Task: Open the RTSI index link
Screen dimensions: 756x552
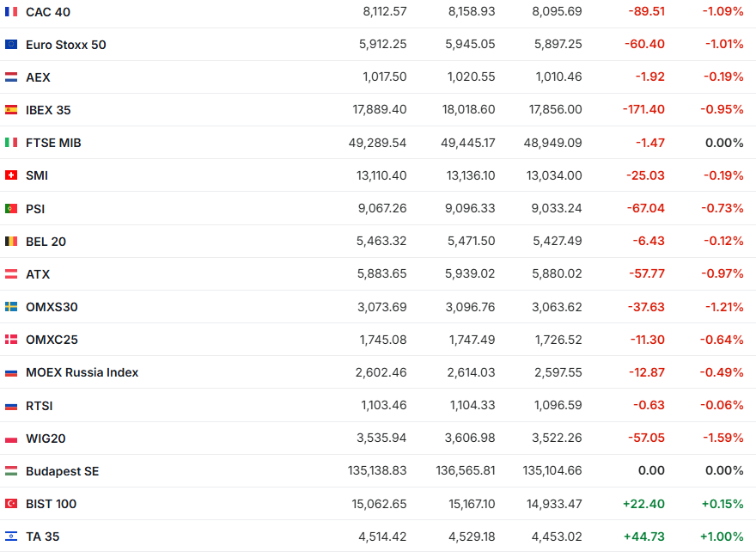Action: point(39,406)
